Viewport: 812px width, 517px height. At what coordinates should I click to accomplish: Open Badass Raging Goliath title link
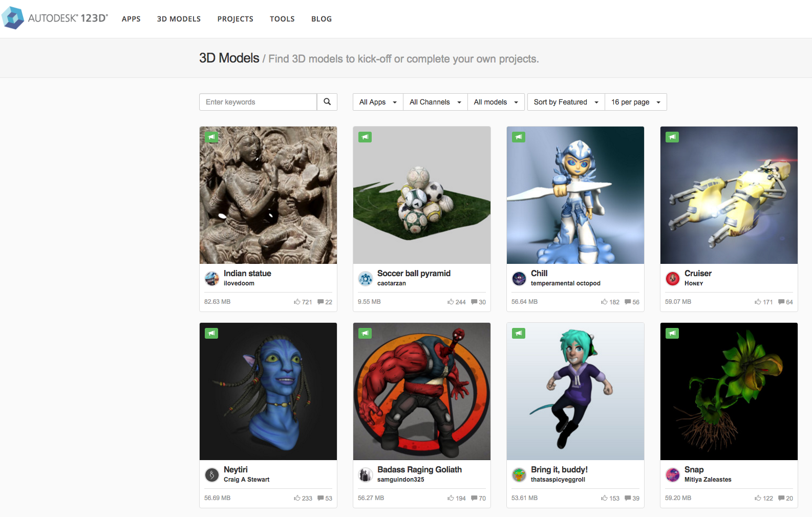point(419,469)
